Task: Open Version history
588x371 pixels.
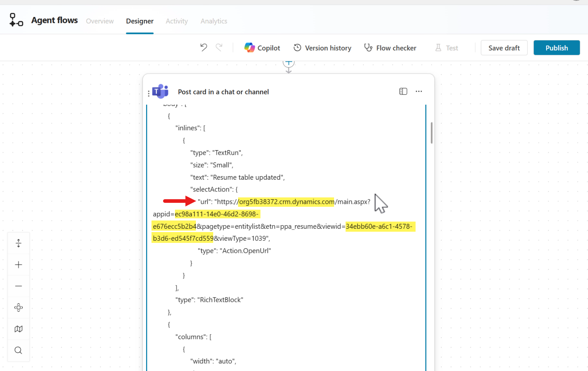Action: [x=322, y=48]
